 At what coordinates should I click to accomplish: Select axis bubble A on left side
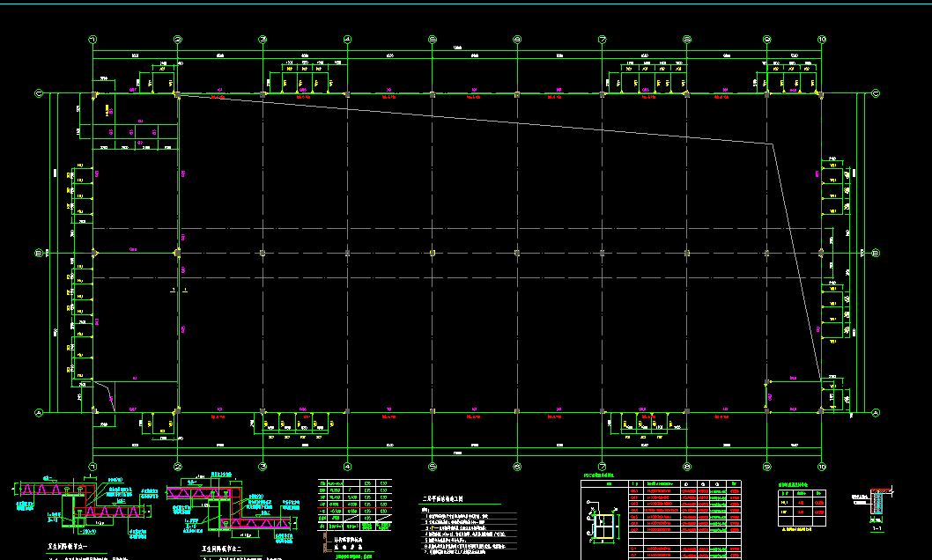pos(38,412)
